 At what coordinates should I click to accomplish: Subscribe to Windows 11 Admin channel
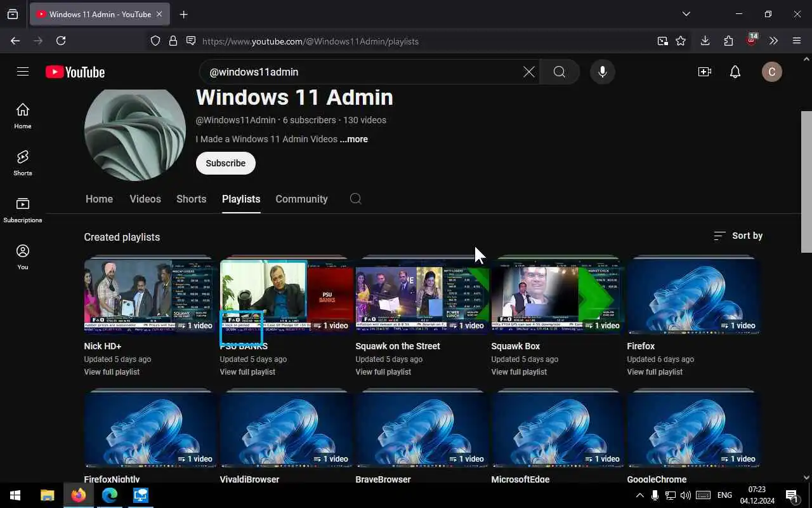pyautogui.click(x=225, y=163)
